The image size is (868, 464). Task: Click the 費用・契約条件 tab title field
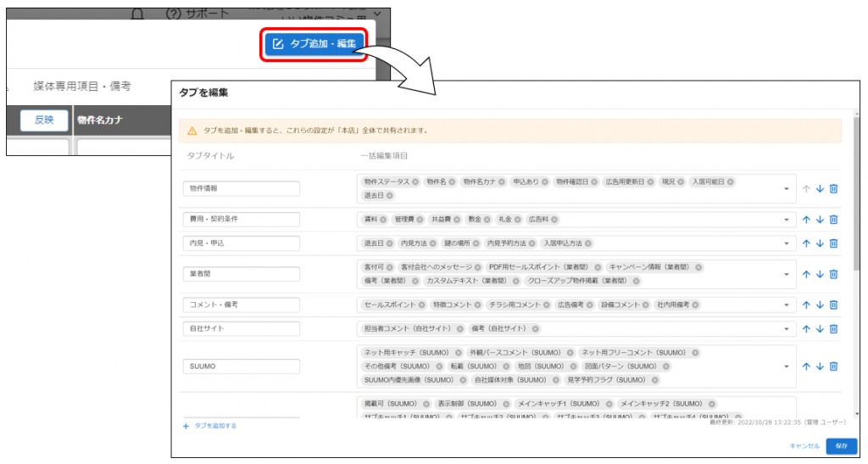[242, 219]
